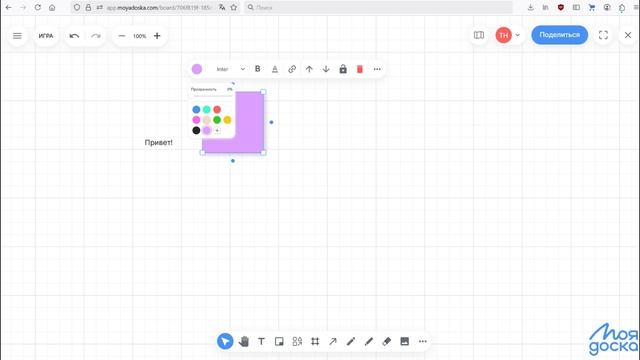This screenshot has width=640, height=360.
Task: Click the handle on shape's right side
Action: [271, 122]
